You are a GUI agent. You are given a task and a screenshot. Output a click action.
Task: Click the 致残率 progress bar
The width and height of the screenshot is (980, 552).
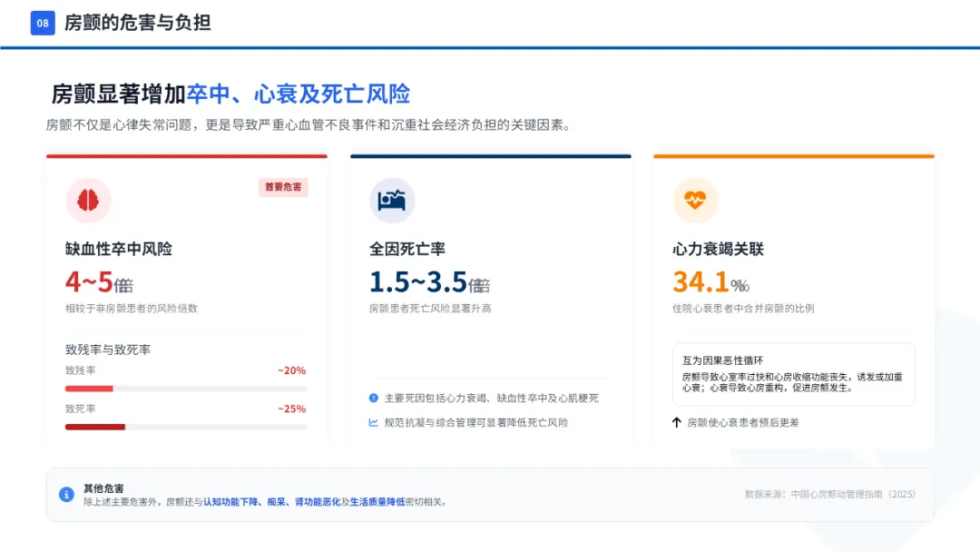pyautogui.click(x=186, y=389)
